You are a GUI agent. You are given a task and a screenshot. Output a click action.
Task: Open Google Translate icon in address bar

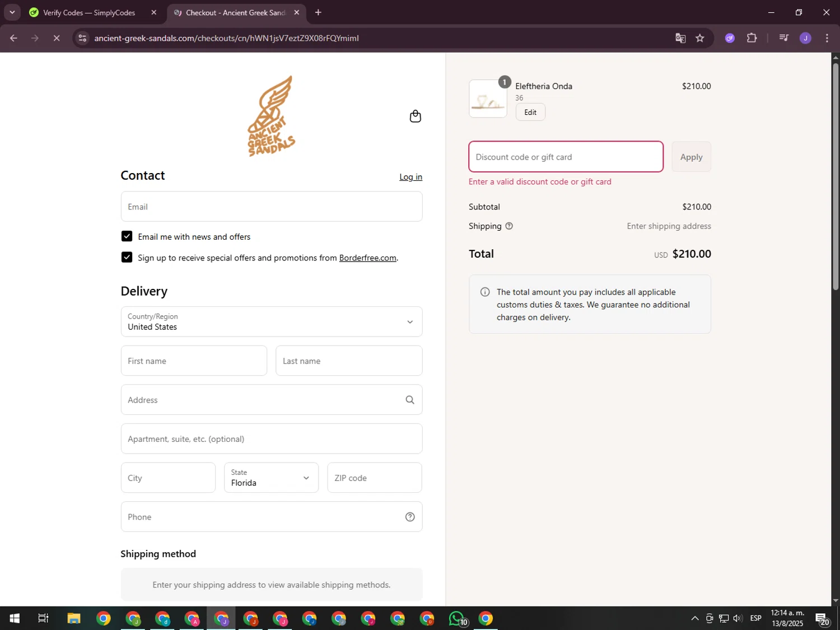(x=680, y=38)
